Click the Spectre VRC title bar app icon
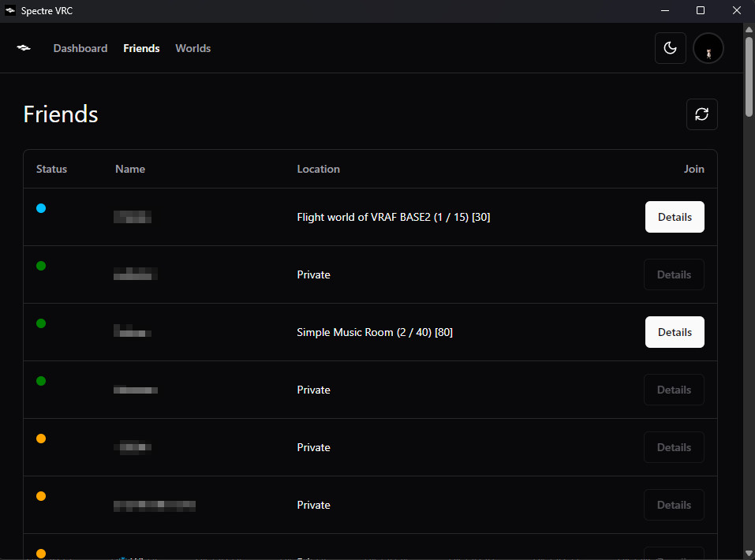The image size is (755, 560). click(10, 10)
